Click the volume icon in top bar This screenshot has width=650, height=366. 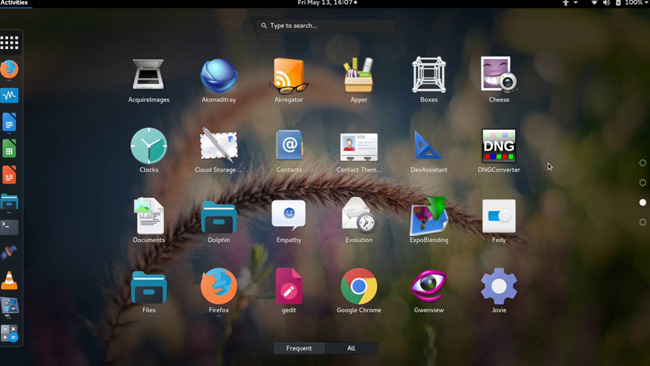pos(606,3)
